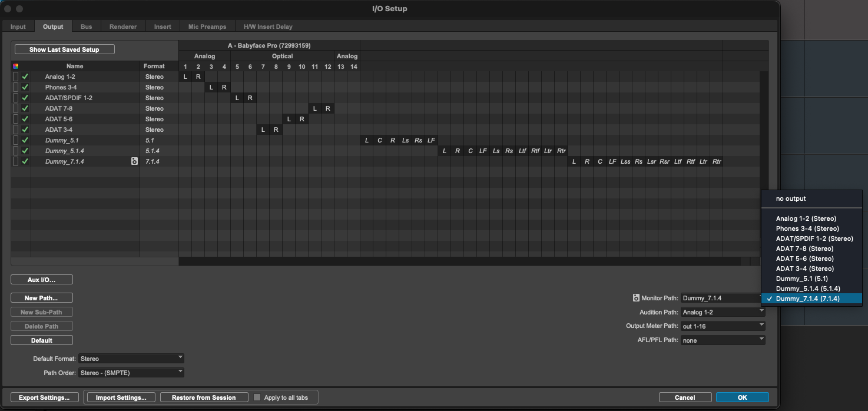Switch to the Bus tab

click(87, 26)
